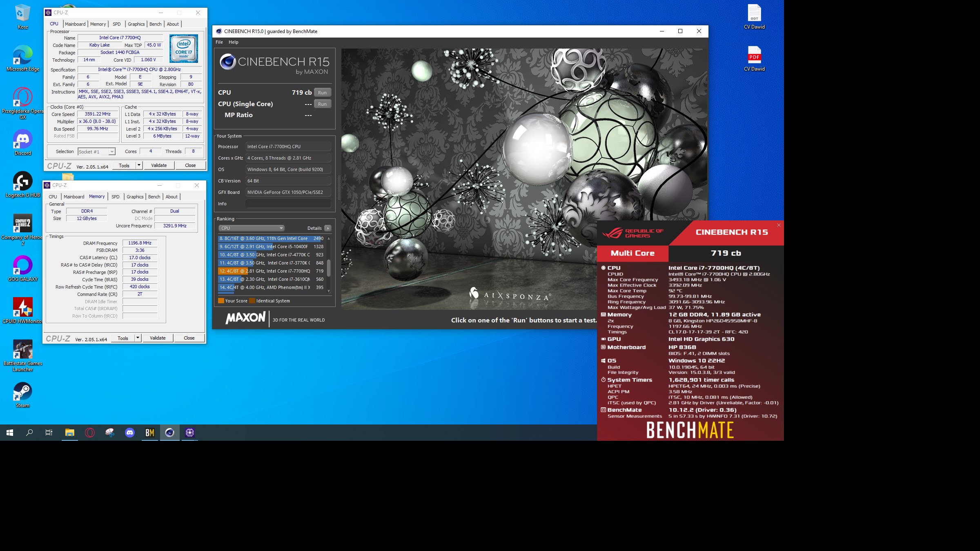This screenshot has height=551, width=980.
Task: Close the BenchMate result overlay
Action: 779,225
